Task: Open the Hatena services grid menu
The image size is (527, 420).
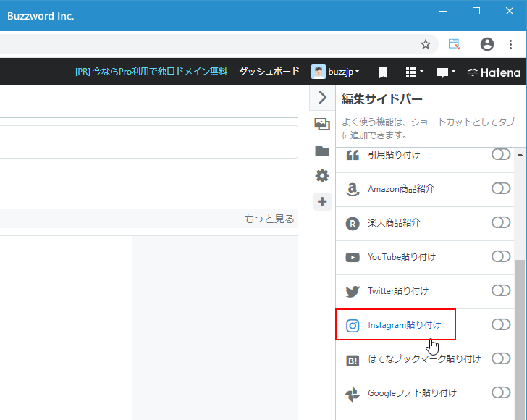Action: click(x=414, y=72)
